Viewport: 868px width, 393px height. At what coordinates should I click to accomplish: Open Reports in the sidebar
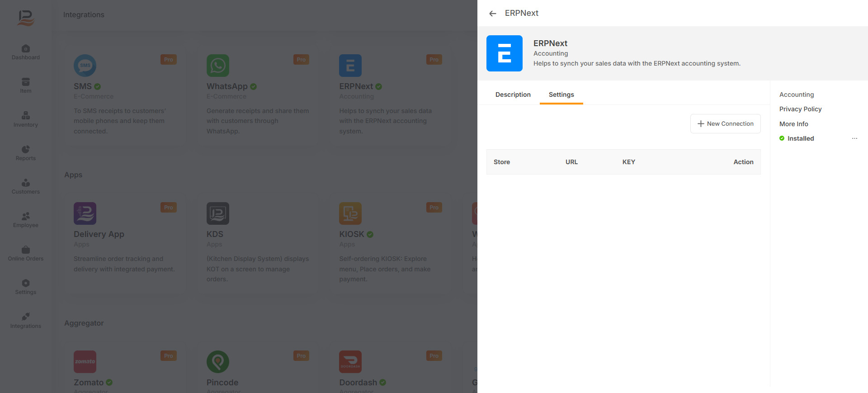(26, 153)
